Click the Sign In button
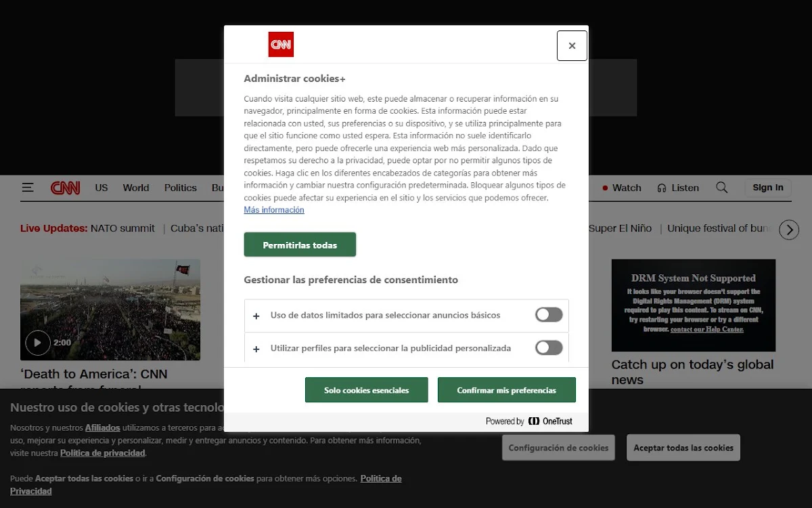Viewport: 812px width, 508px height. click(768, 188)
